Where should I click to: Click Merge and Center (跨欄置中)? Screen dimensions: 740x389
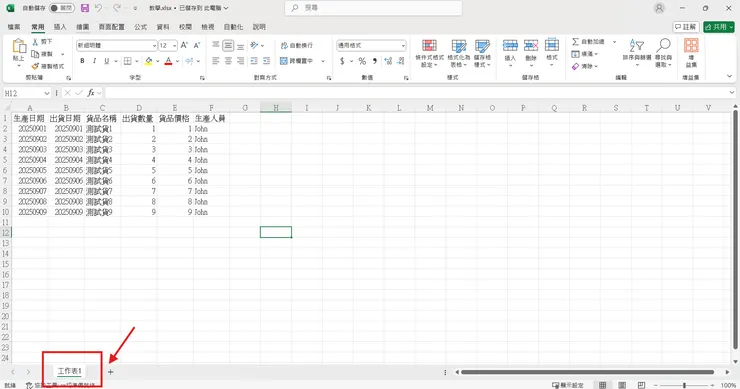(x=297, y=61)
